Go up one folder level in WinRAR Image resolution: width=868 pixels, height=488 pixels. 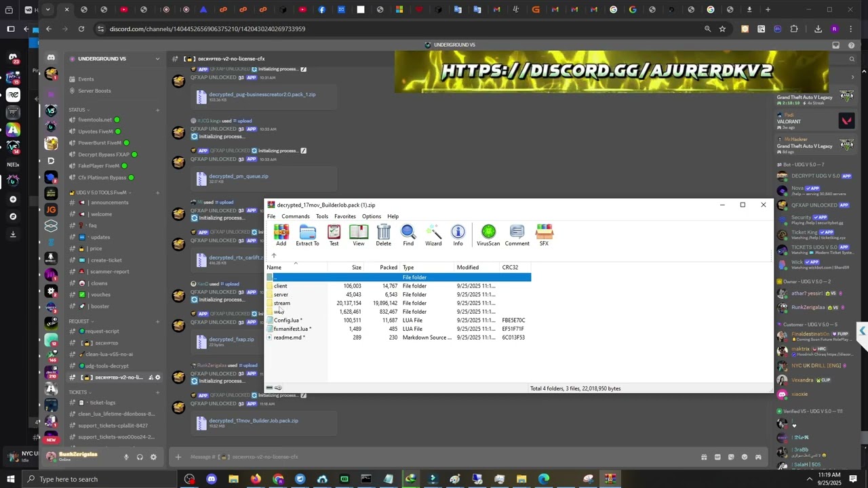274,256
